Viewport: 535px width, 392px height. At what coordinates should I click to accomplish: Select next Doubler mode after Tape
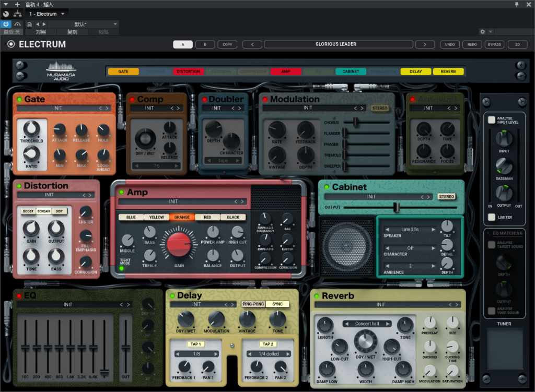pyautogui.click(x=238, y=161)
